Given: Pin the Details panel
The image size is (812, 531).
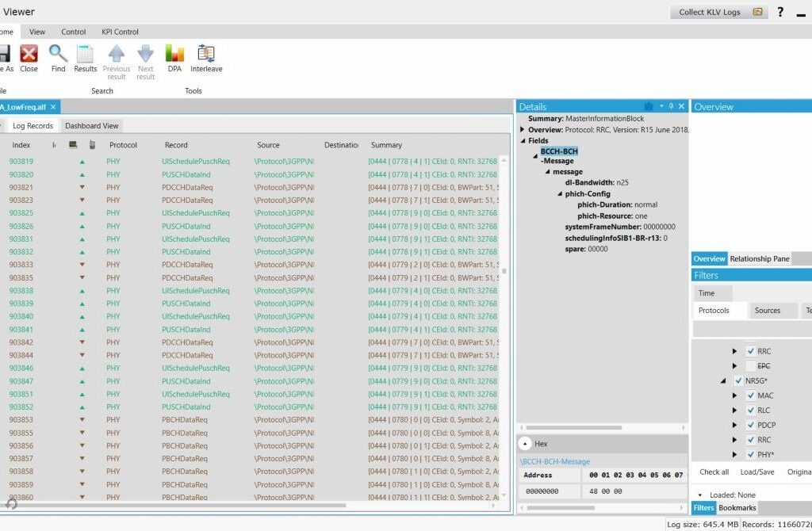Looking at the screenshot, I should [x=671, y=106].
